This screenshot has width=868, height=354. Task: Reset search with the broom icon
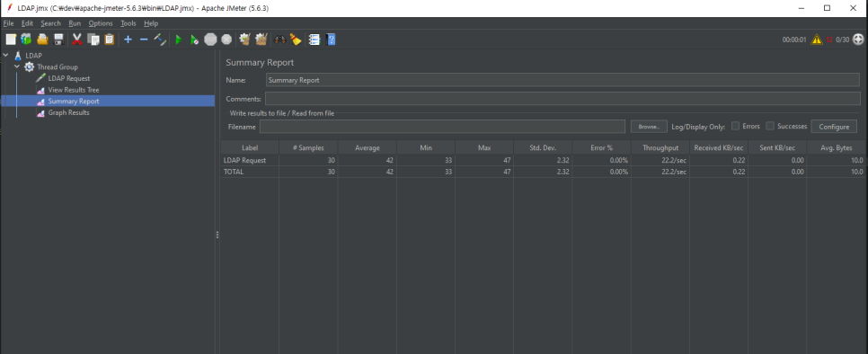coord(296,40)
